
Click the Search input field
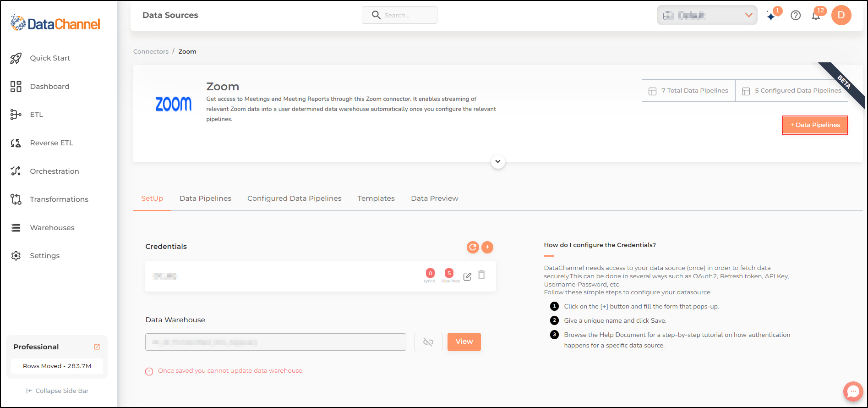[x=399, y=15]
